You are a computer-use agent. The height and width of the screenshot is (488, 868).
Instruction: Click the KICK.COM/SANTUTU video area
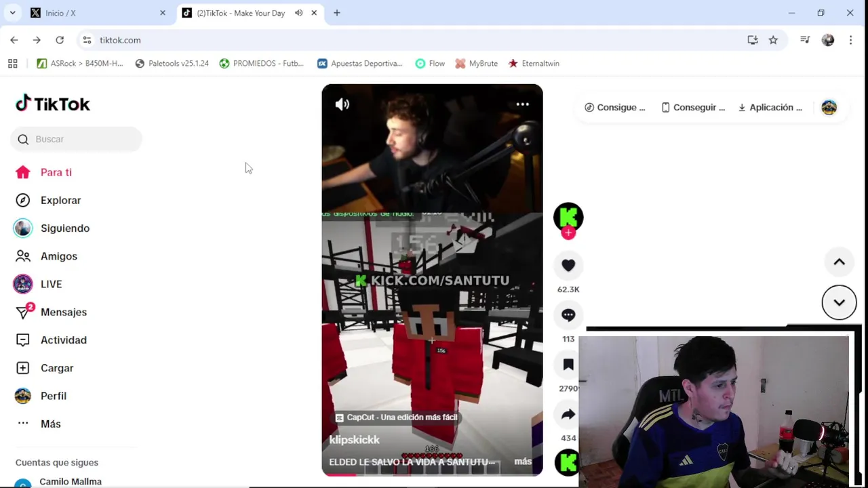433,281
